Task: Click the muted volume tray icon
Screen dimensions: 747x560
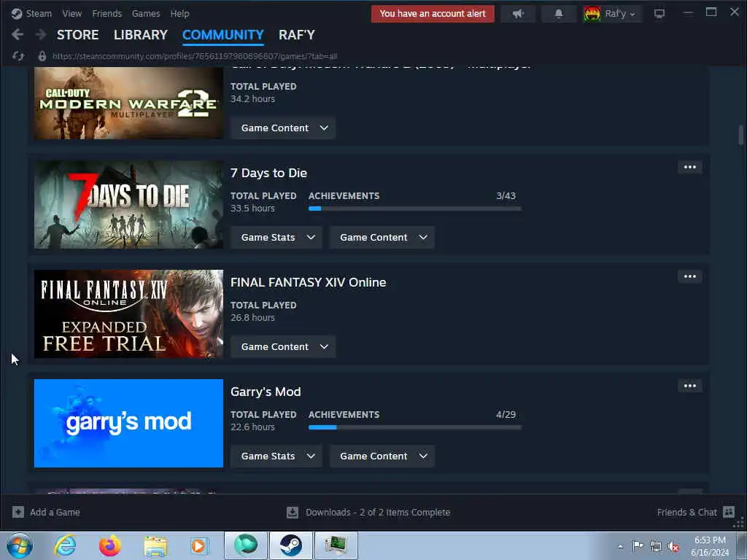Action: (673, 547)
